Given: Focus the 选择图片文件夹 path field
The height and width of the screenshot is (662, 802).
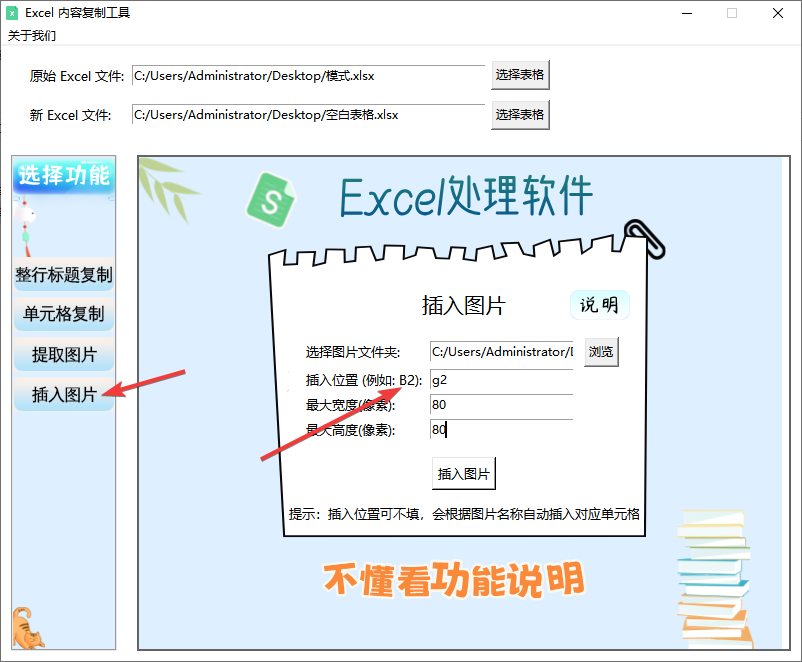Looking at the screenshot, I should point(501,352).
